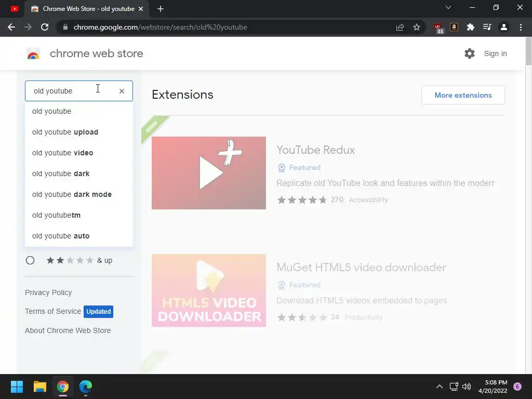Open MuGet HTML5 video downloader title
The image size is (532, 399).
coord(362,267)
